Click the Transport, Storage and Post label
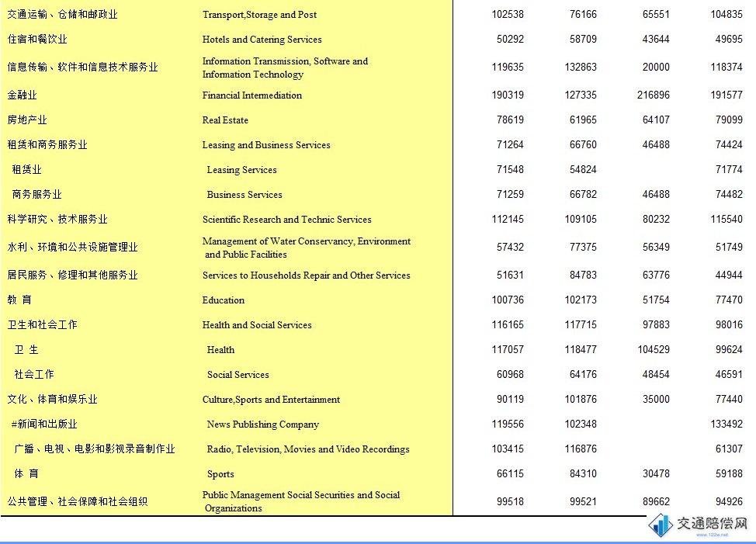The image size is (756, 544). pos(259,15)
